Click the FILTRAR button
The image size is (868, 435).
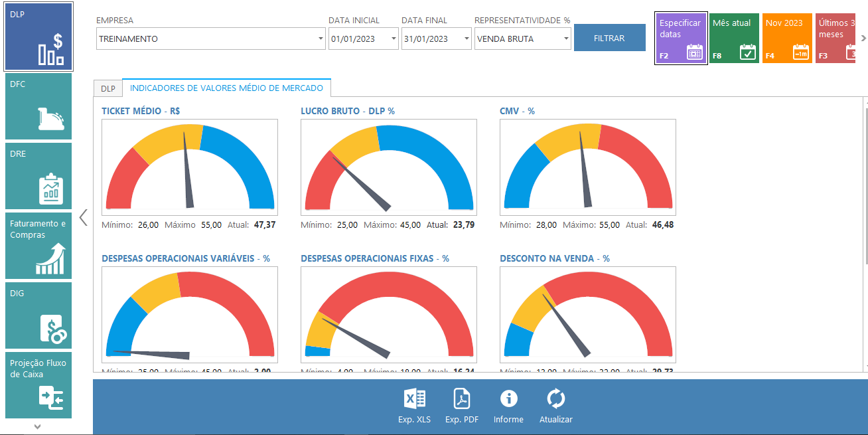pos(609,38)
